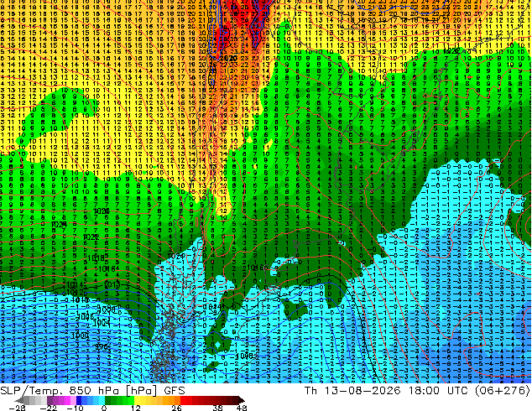Click the '850 hPa' level label
Screen dimensions: 532x411
point(93,391)
